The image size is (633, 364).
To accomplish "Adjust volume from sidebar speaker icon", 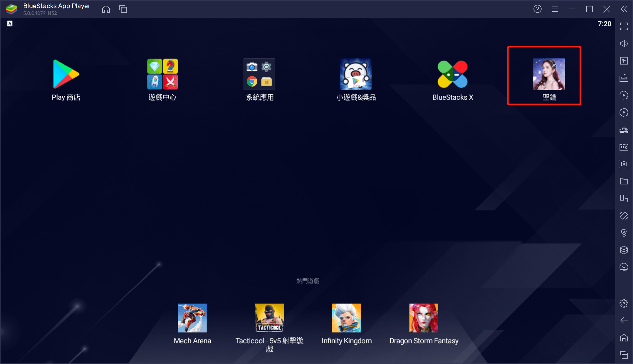I will [624, 44].
